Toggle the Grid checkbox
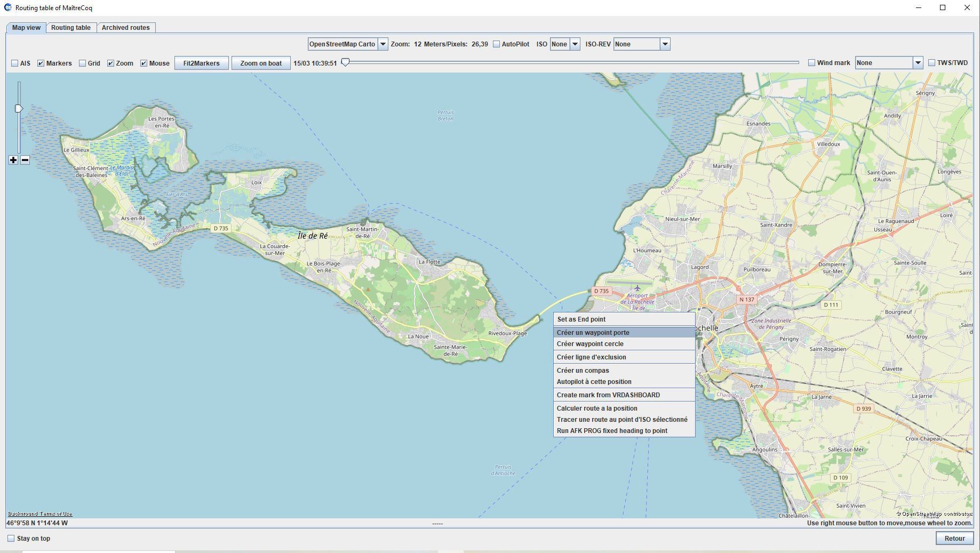 (83, 63)
